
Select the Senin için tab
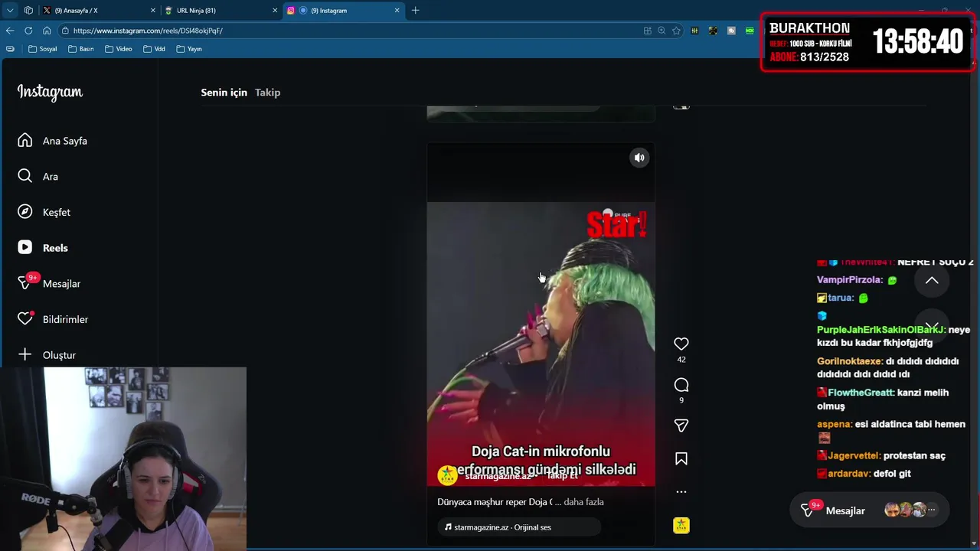click(x=224, y=92)
